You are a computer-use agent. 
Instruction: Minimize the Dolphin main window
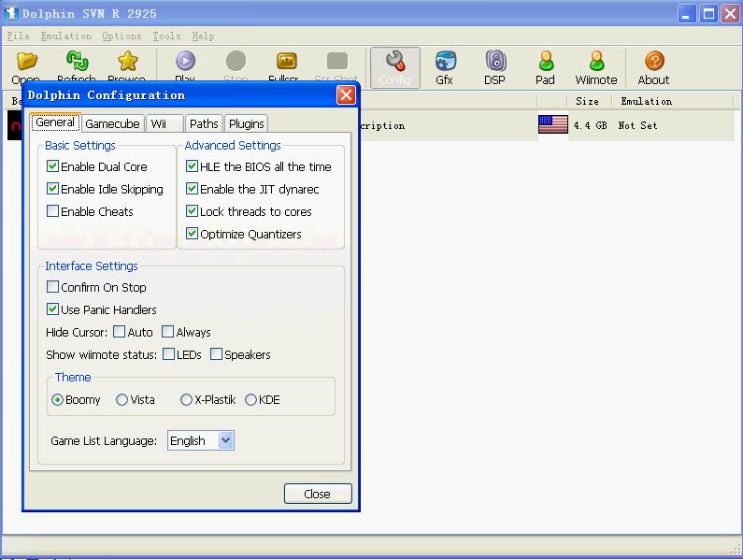686,14
